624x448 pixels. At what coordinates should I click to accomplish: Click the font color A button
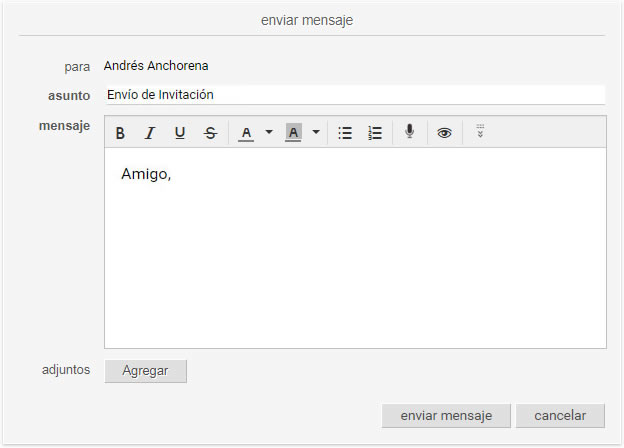[246, 132]
